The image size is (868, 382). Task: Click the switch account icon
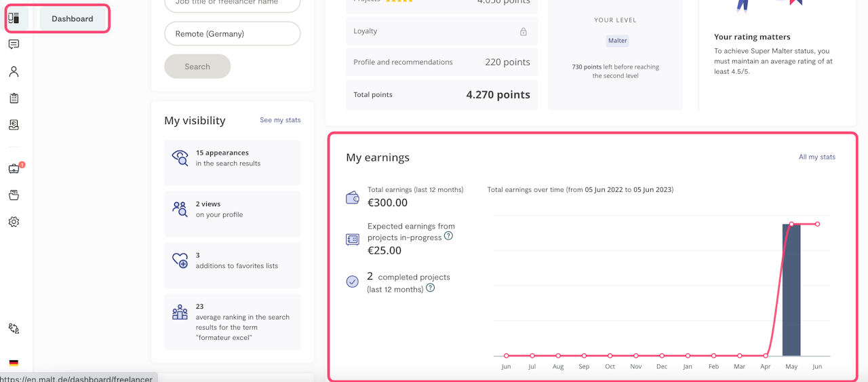click(x=14, y=328)
